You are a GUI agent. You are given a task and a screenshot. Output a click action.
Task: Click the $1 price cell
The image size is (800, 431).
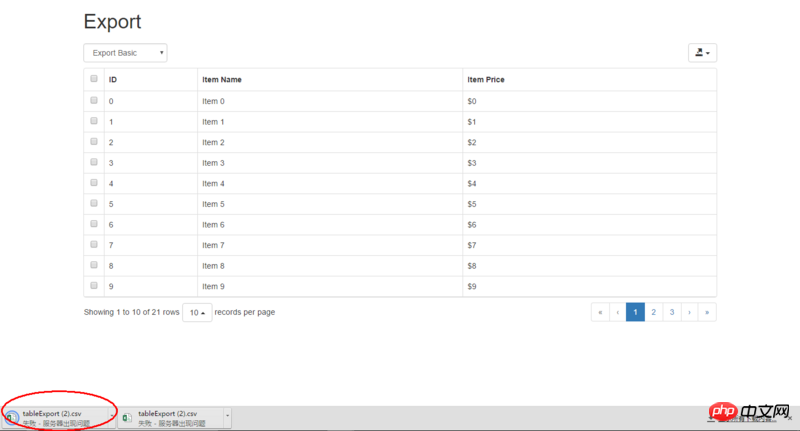pyautogui.click(x=589, y=122)
